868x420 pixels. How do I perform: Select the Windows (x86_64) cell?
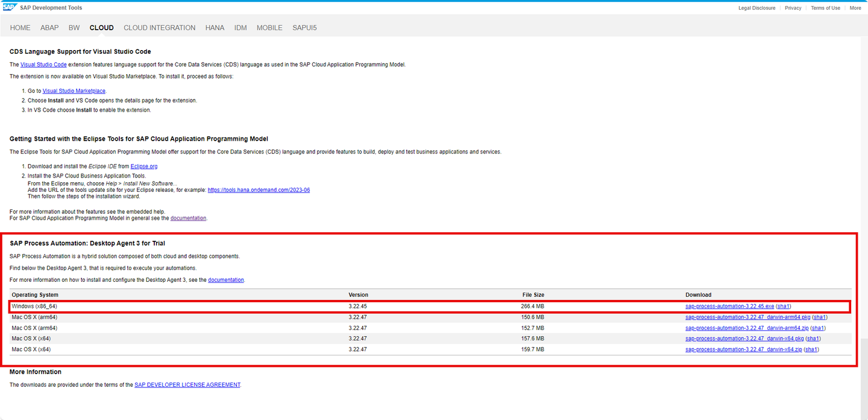(34, 307)
